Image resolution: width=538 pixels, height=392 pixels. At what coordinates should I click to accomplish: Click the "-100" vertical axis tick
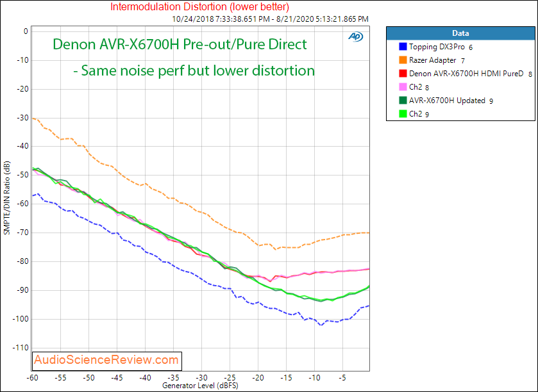tap(21, 320)
